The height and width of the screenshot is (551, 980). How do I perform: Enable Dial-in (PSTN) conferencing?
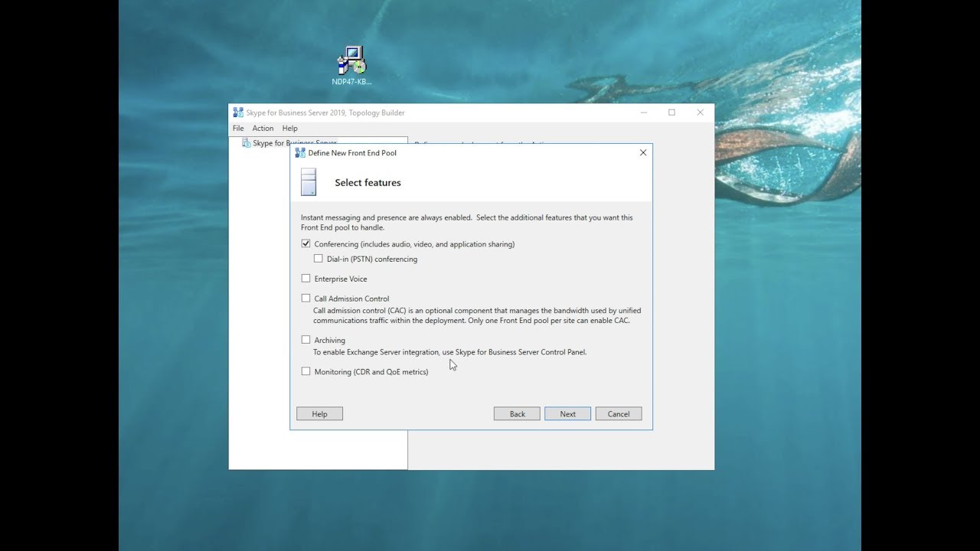pos(318,259)
